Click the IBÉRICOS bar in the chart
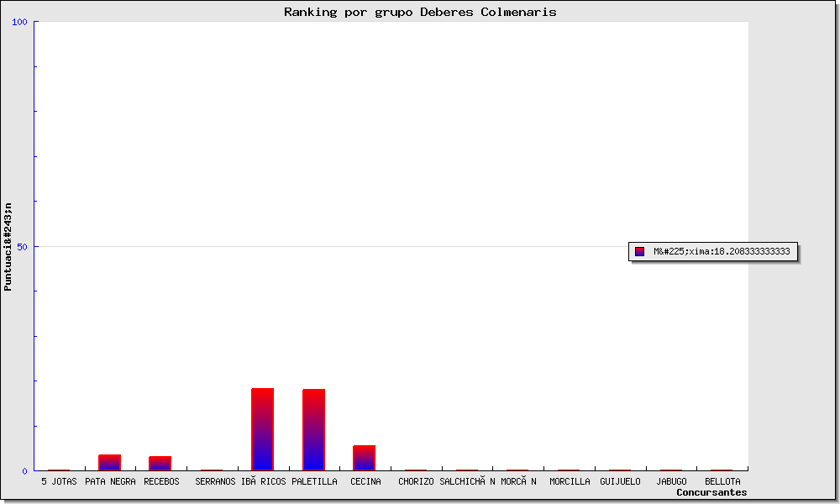This screenshot has height=504, width=840. pos(263,429)
